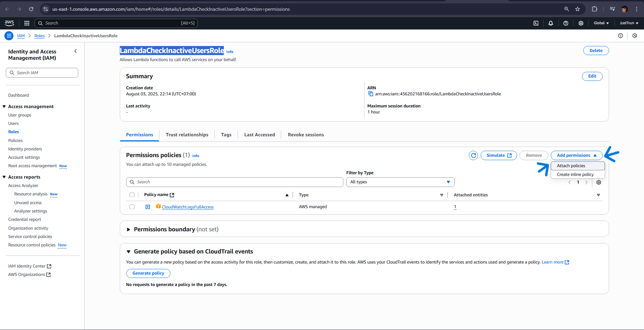Open the Chrome three-dot menu
Screen dimensions: 644x330
pyautogui.click(x=637, y=9)
